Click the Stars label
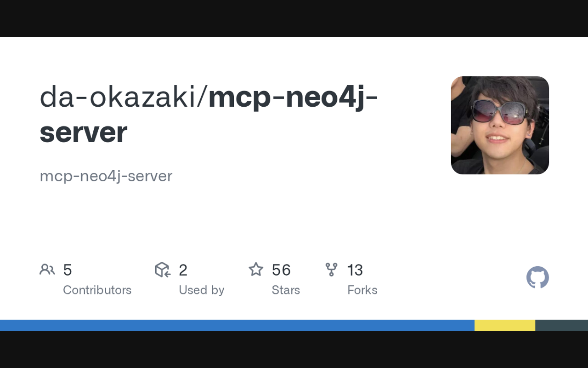The width and height of the screenshot is (588, 368). coord(286,290)
